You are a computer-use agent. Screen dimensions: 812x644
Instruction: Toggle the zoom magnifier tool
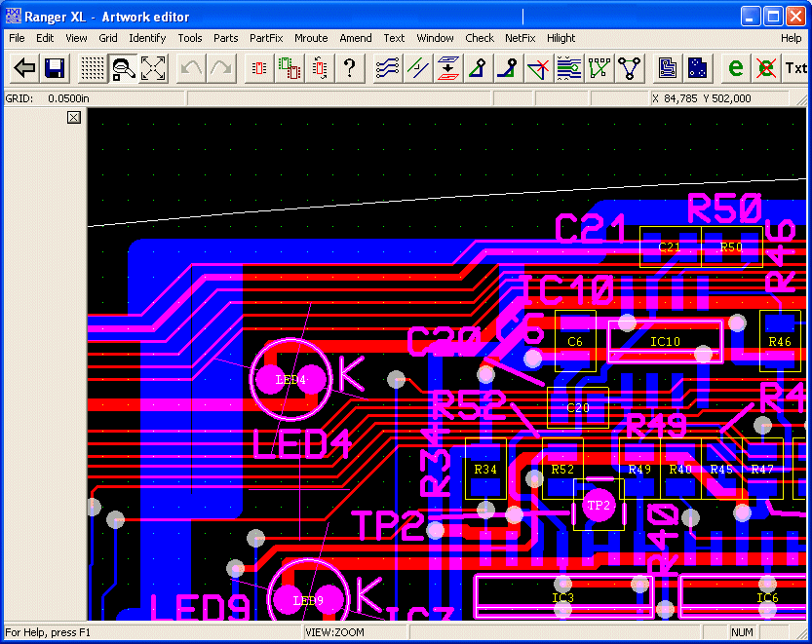pos(123,68)
